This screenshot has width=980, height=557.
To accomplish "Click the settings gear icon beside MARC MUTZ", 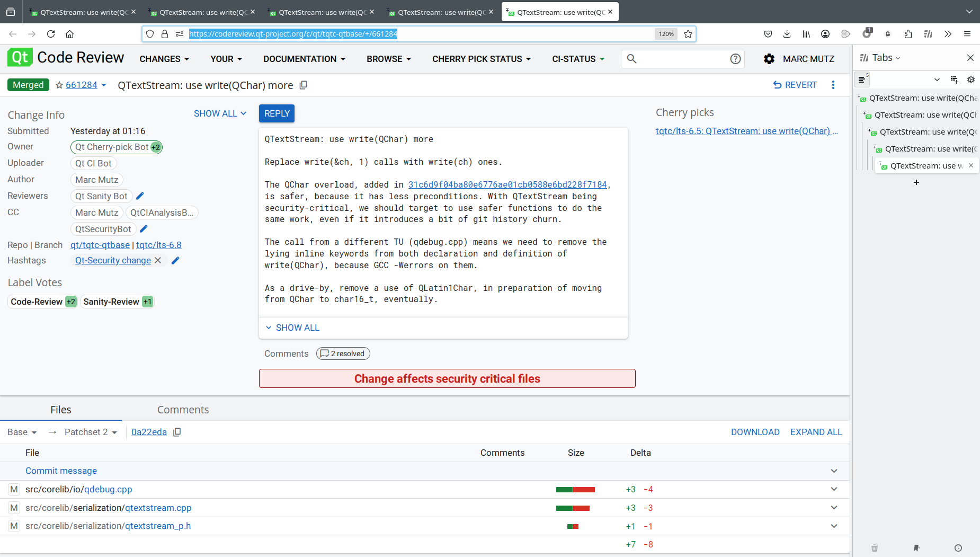I will [769, 59].
